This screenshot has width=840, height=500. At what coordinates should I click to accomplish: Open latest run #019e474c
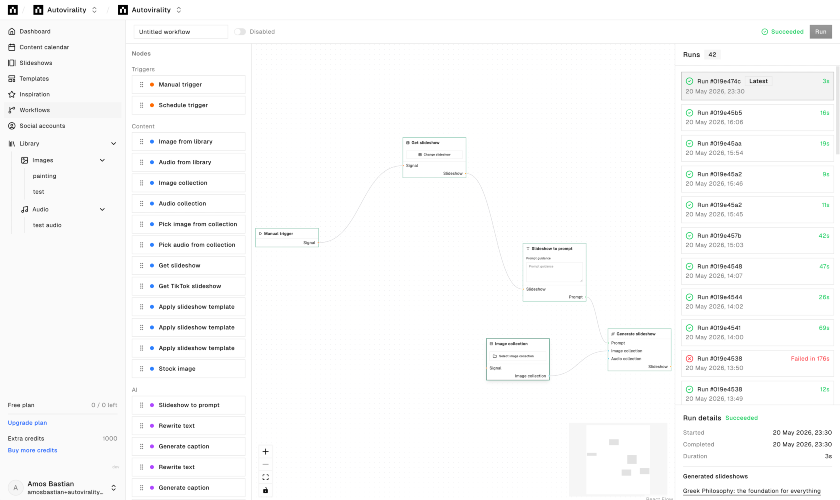coord(757,86)
